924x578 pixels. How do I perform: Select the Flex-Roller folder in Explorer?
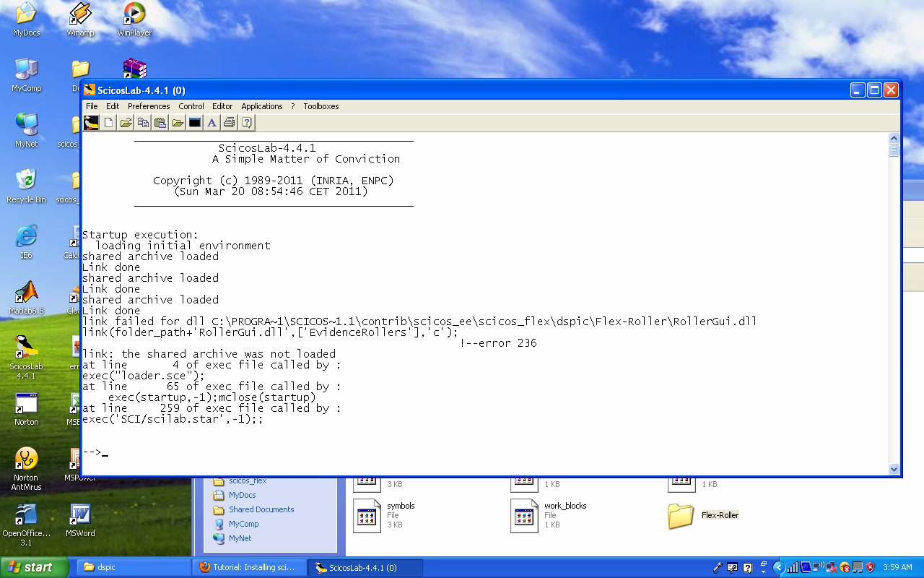pos(703,515)
